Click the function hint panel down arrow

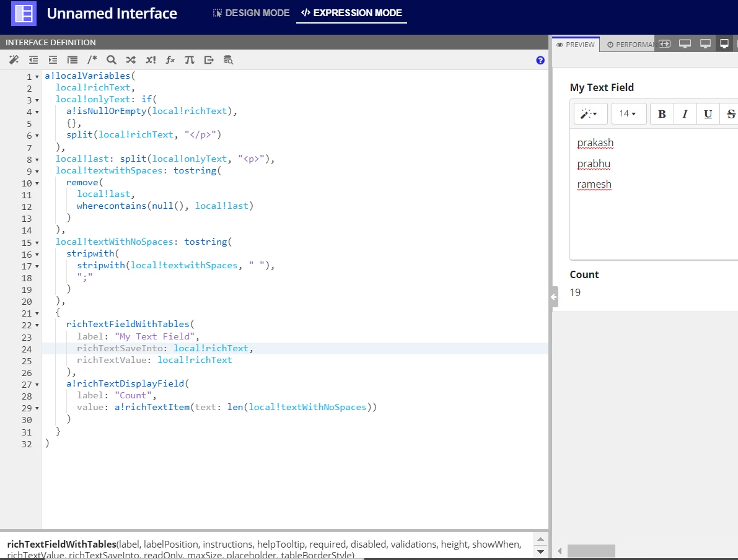tap(540, 551)
